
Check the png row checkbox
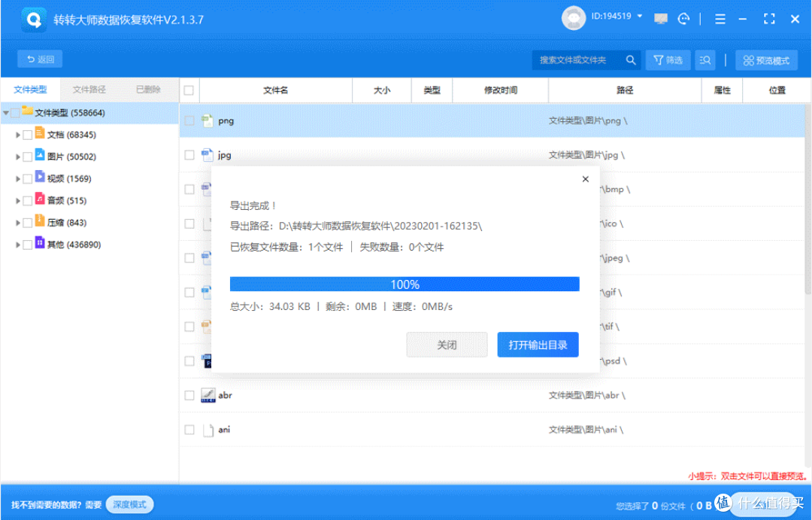pyautogui.click(x=189, y=121)
